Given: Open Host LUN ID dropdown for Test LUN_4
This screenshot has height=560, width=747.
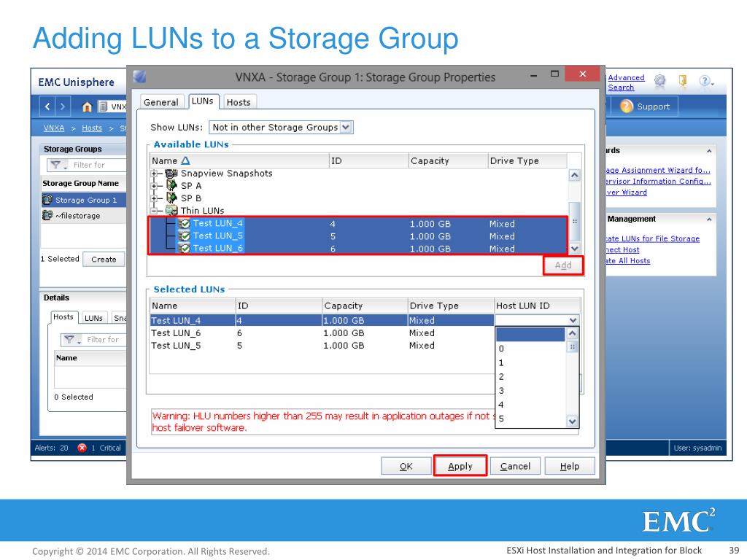Looking at the screenshot, I should tap(573, 321).
